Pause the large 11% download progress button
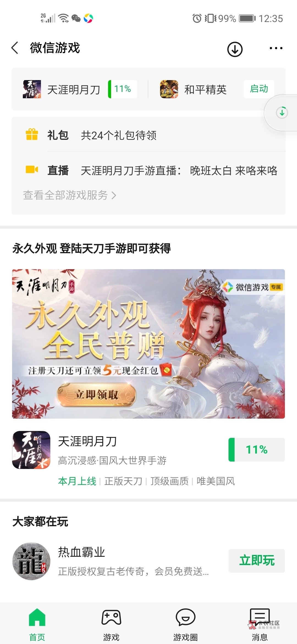Viewport: 297px width, 644px height. coord(257,449)
